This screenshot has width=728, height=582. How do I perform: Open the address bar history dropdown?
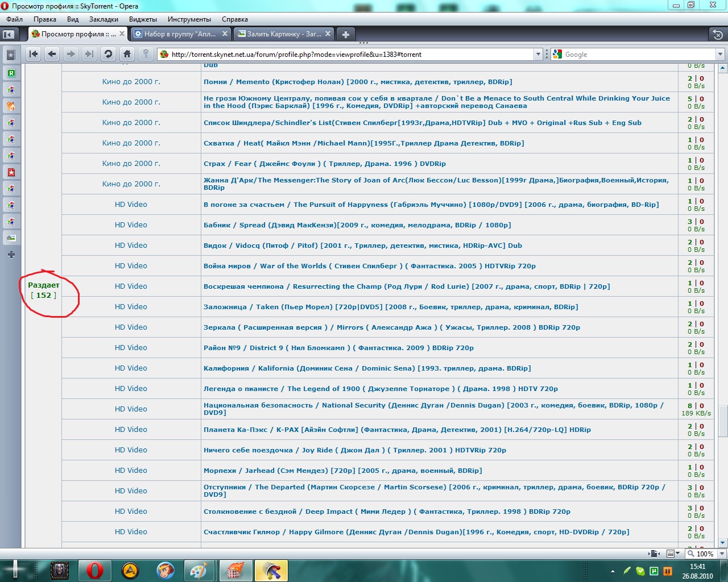[x=538, y=54]
